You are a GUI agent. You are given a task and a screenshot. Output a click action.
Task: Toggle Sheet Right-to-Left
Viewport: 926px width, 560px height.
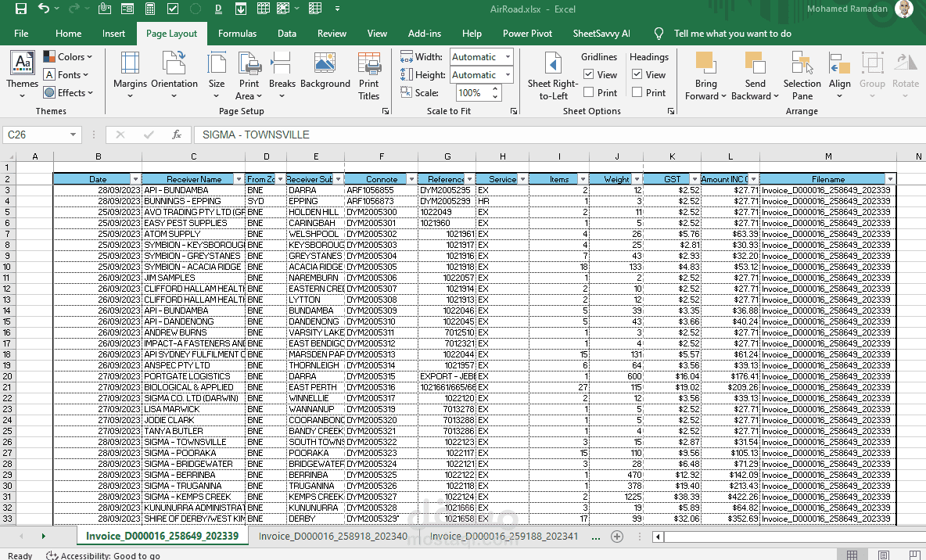pos(553,76)
